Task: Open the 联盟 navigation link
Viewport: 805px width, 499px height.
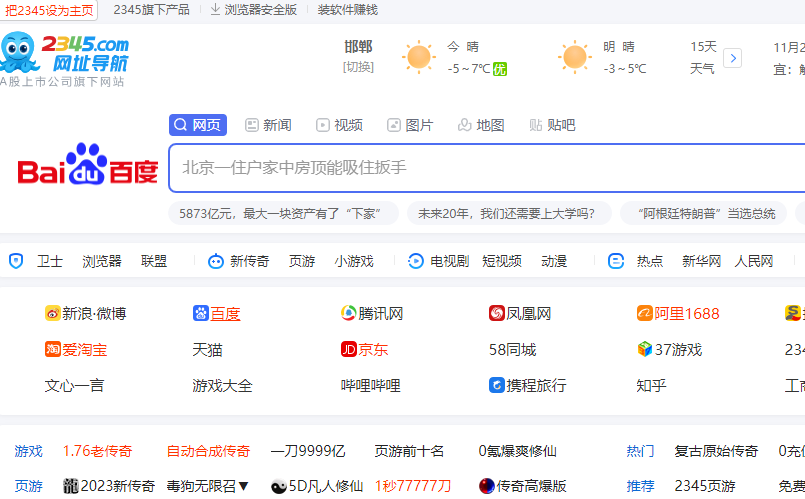Action: (x=154, y=261)
